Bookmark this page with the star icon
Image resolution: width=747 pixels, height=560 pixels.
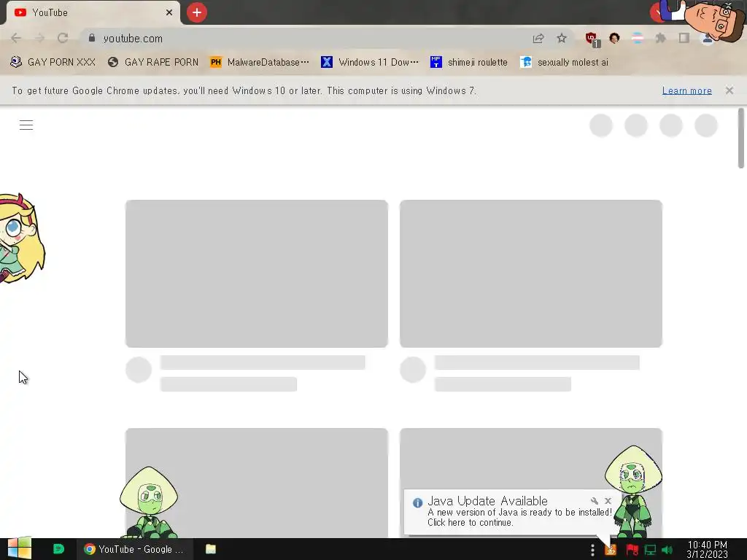click(x=562, y=38)
